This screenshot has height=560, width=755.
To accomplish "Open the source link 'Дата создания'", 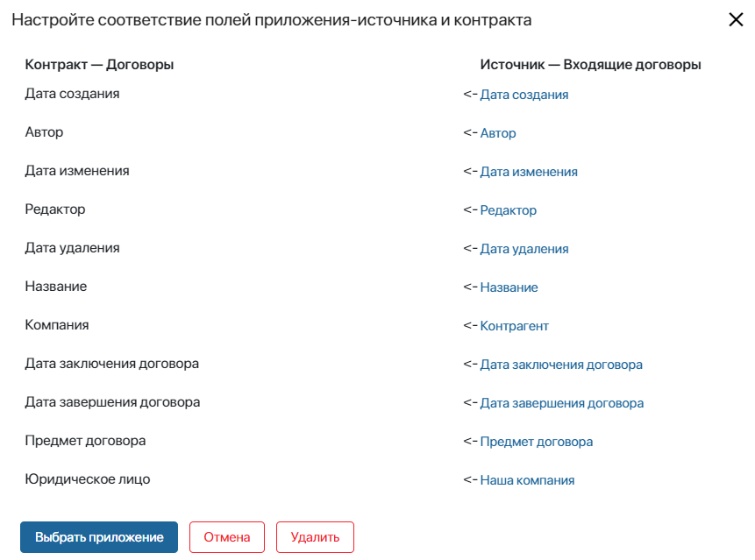I will [x=524, y=95].
